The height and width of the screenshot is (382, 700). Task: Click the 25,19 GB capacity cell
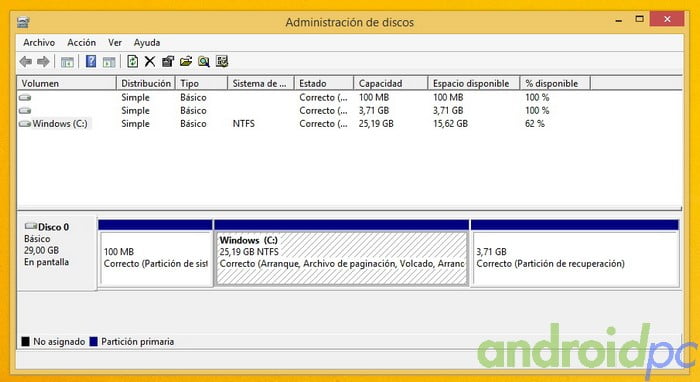pyautogui.click(x=376, y=124)
